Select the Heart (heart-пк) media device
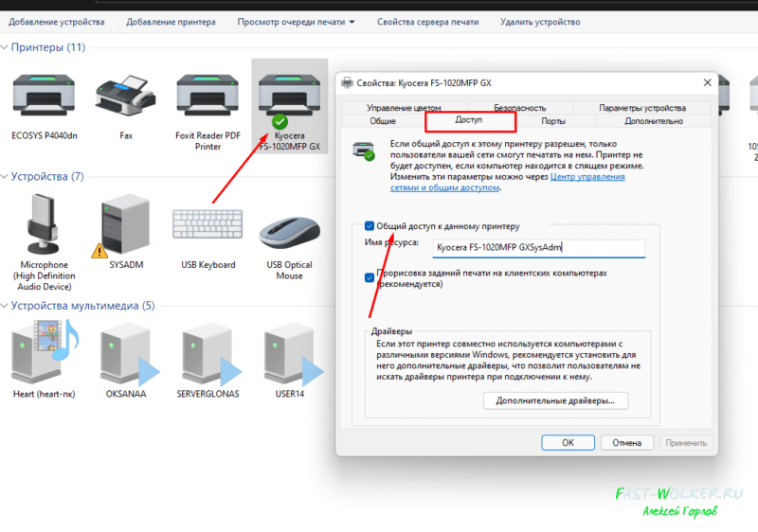 pyautogui.click(x=44, y=353)
